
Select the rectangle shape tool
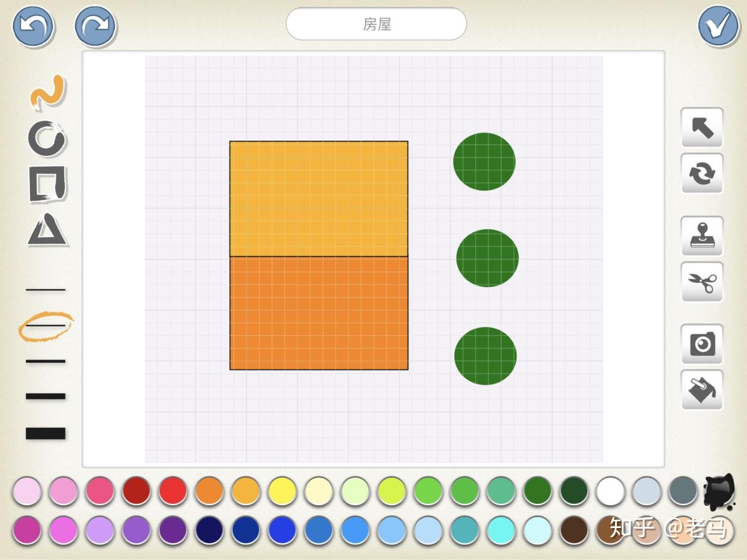[48, 184]
